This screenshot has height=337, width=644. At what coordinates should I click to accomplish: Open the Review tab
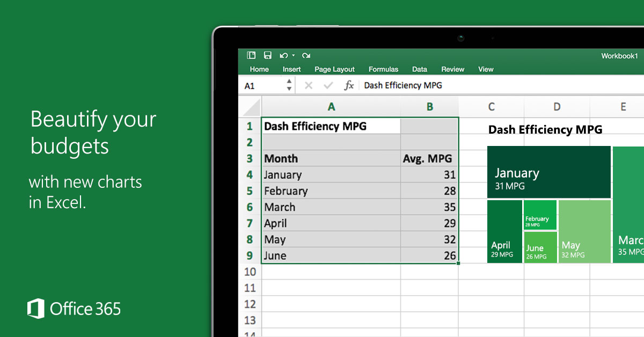453,69
